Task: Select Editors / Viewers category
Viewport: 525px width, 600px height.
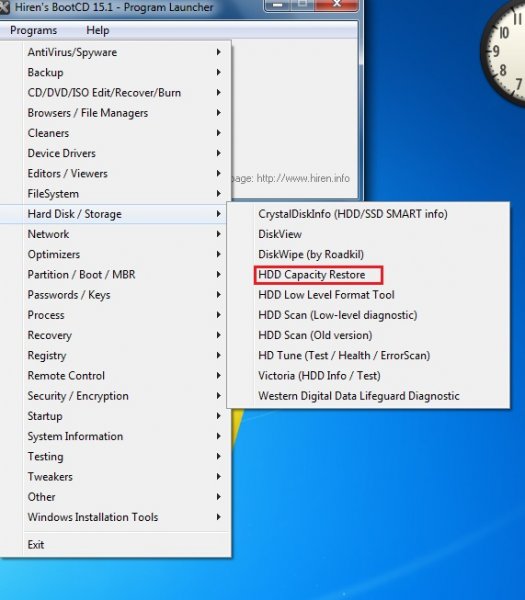Action: pos(115,174)
